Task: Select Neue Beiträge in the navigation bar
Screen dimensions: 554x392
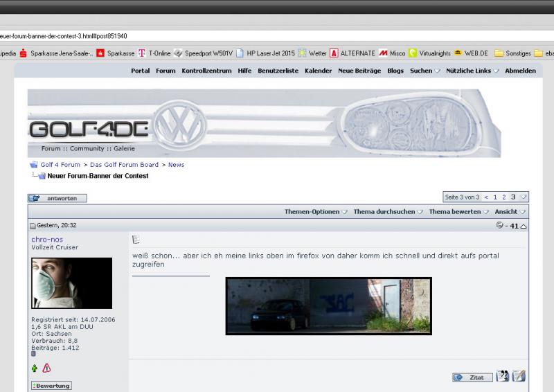Action: [x=359, y=71]
